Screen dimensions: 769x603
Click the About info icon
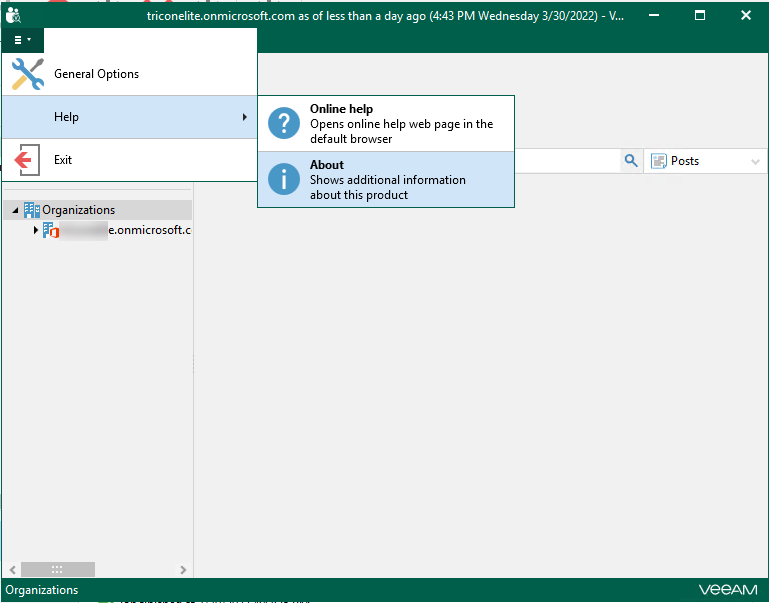point(284,179)
